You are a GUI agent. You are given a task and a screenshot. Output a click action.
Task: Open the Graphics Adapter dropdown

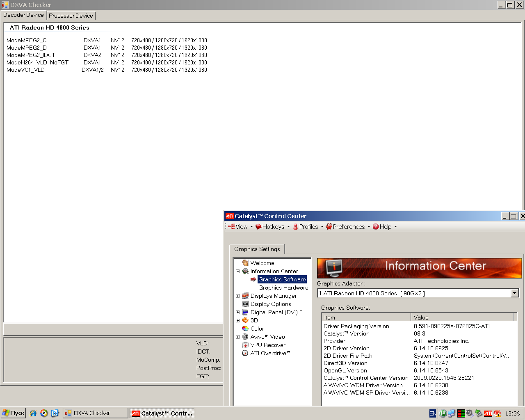[x=515, y=293]
